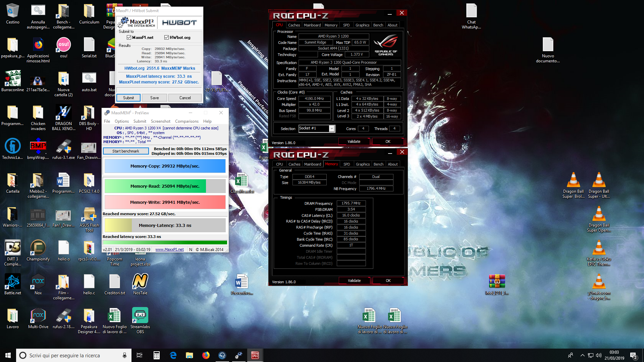Open Task View from the taskbar
This screenshot has width=644, height=362.
click(x=140, y=355)
